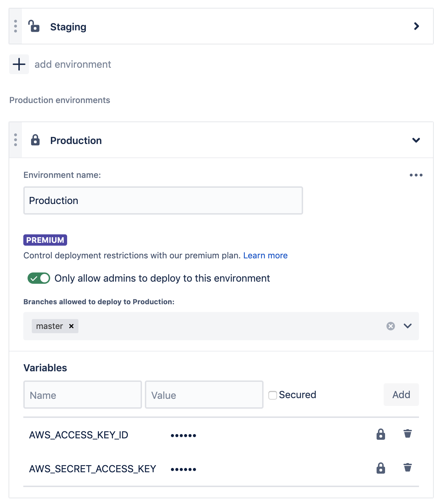Remove the master branch tag

(71, 326)
